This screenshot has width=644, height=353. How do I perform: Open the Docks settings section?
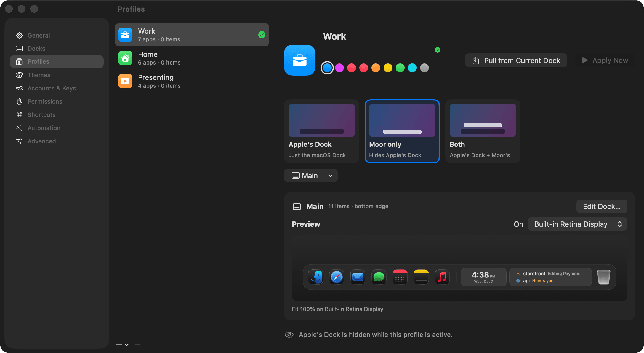tap(57, 49)
